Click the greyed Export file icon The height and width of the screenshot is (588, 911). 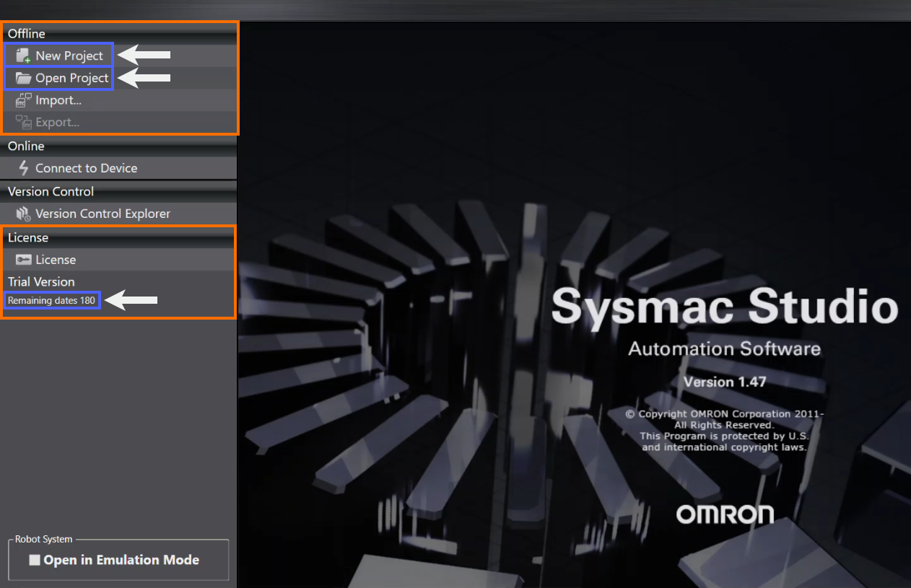click(x=23, y=123)
